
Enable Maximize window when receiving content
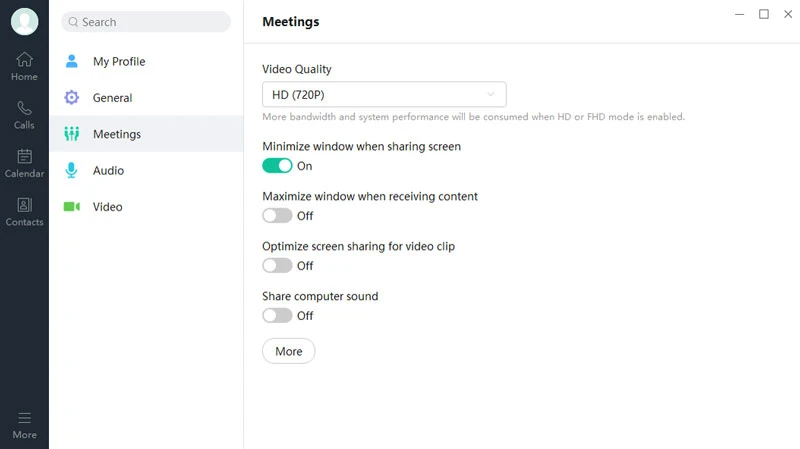[x=277, y=216]
